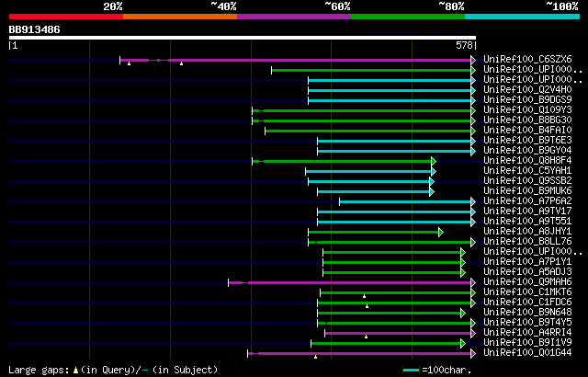Screen dimensions: 588x377
Task: Open subject UniRef100_Q8H8F4 label
Action: (x=527, y=161)
